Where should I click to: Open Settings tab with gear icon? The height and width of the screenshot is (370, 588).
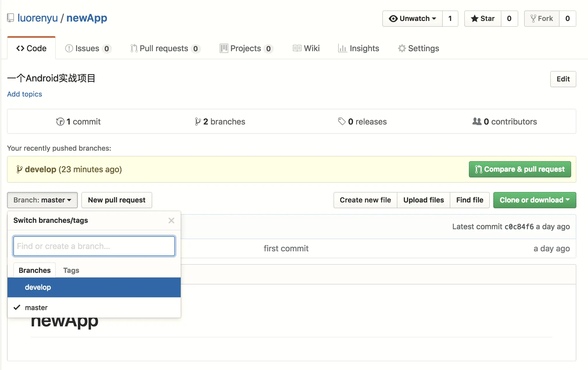point(418,48)
